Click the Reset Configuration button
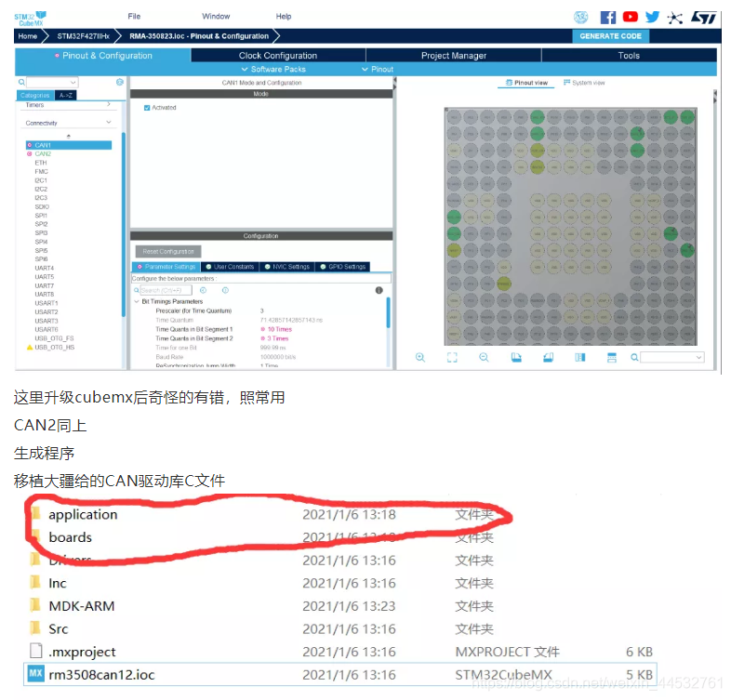Viewport: 731px width, 700px height. click(168, 251)
